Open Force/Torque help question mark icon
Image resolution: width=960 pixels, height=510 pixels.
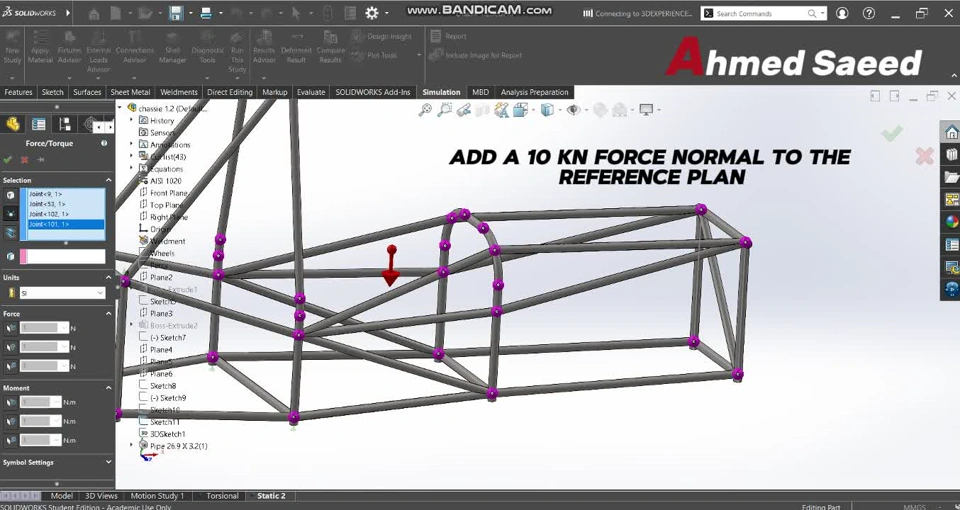point(104,143)
